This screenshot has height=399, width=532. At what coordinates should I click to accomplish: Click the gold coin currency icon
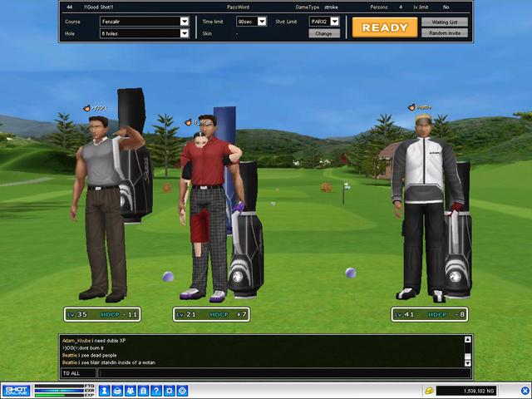tap(430, 390)
